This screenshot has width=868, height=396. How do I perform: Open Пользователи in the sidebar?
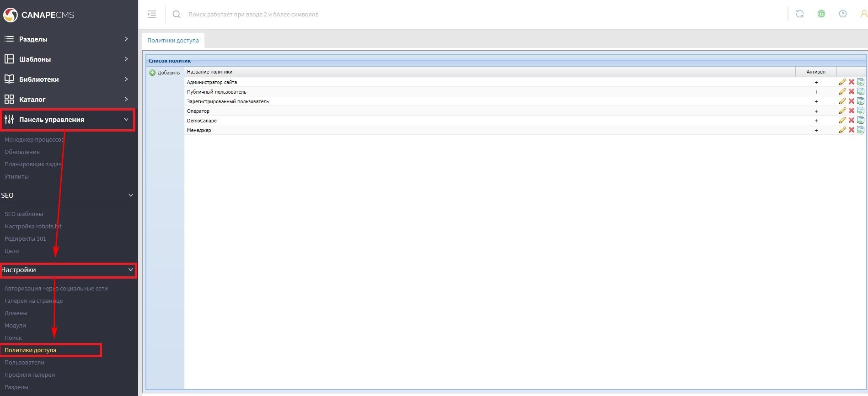pyautogui.click(x=25, y=363)
